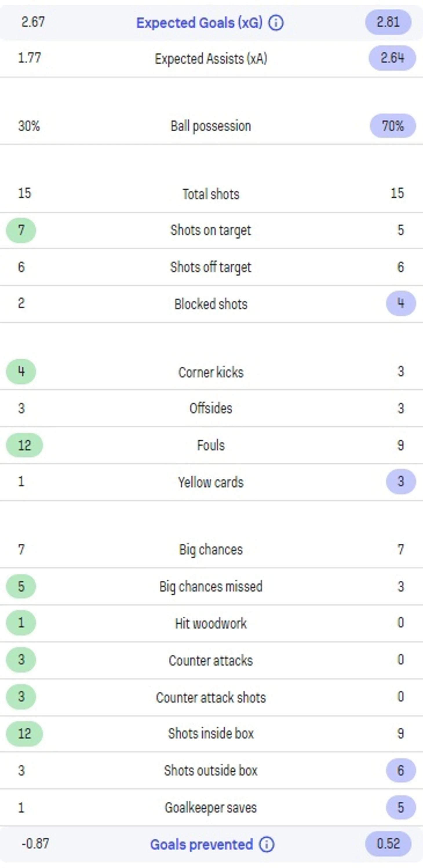Select the Big chances missed label

211,587
